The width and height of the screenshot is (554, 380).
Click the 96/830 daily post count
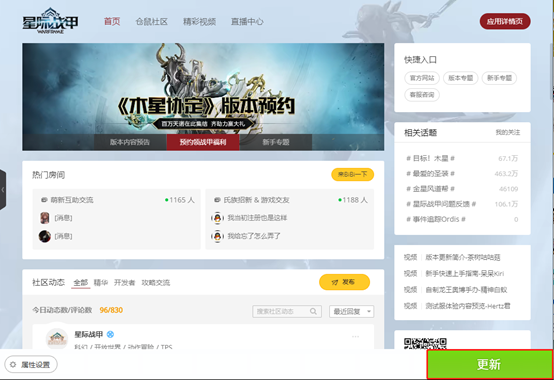(111, 310)
